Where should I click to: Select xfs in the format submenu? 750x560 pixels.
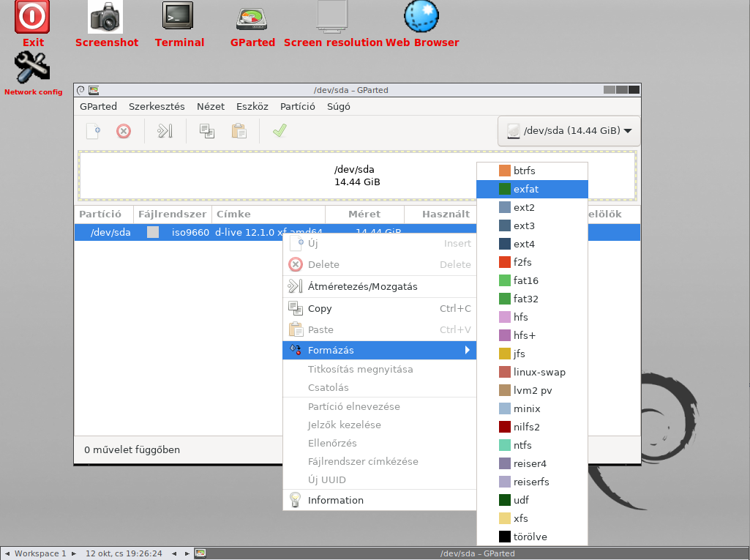pos(532,518)
